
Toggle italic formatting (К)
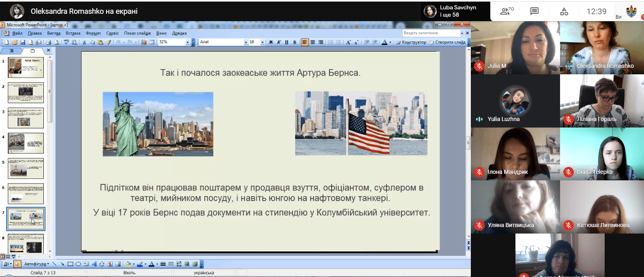(x=279, y=42)
